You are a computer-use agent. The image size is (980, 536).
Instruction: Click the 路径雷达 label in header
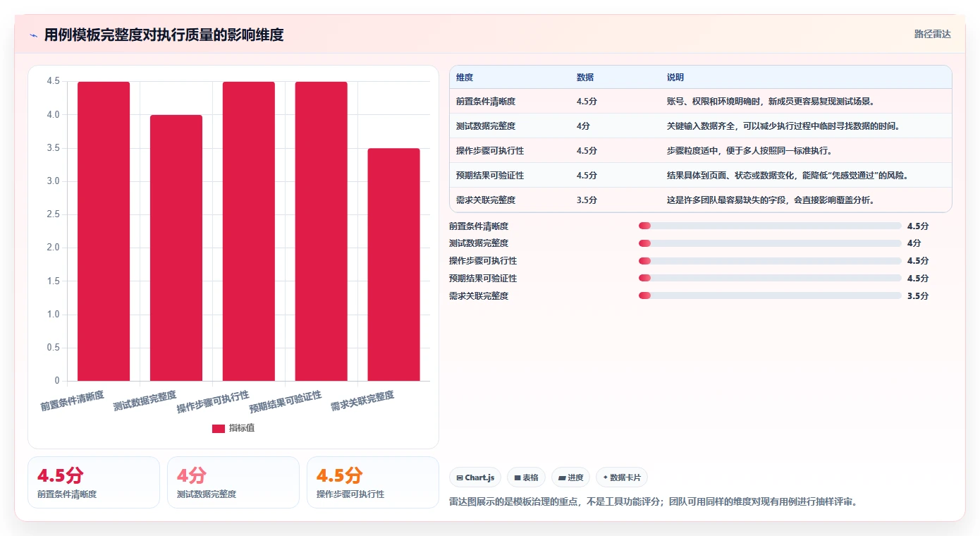pyautogui.click(x=932, y=34)
